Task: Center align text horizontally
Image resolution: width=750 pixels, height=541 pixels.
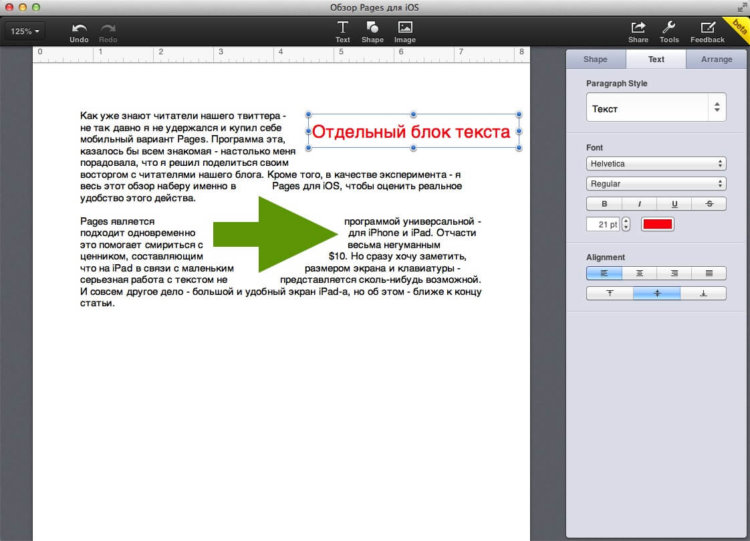Action: [x=640, y=273]
